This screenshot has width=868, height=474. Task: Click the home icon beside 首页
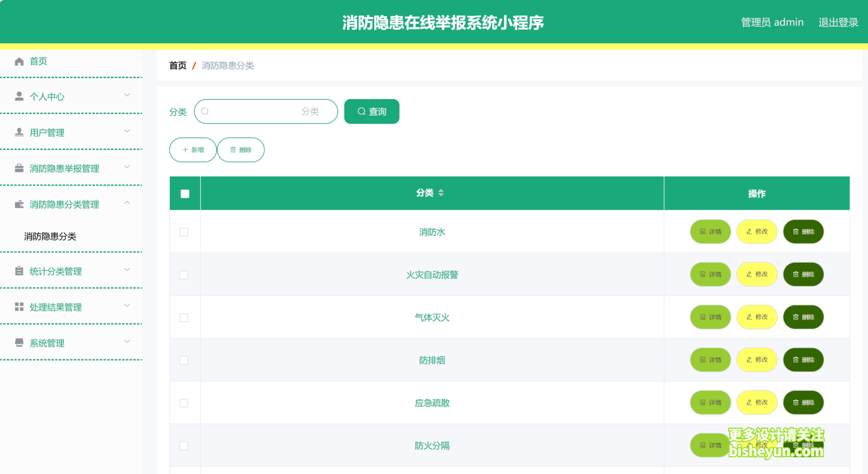[x=18, y=61]
